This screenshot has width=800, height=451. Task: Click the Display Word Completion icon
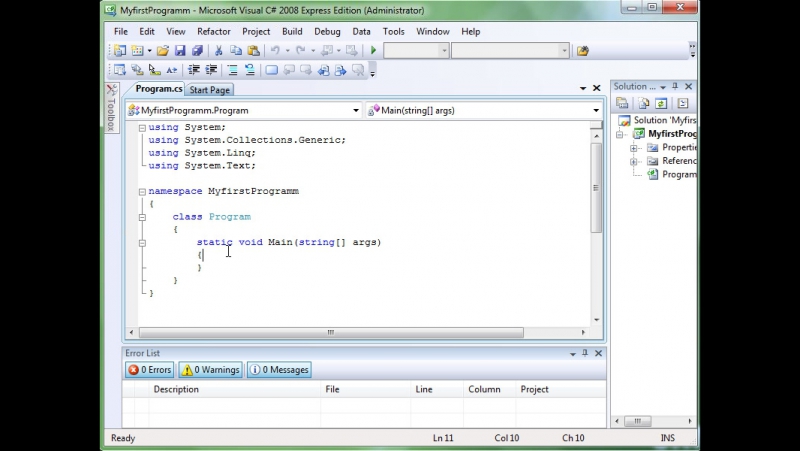172,70
